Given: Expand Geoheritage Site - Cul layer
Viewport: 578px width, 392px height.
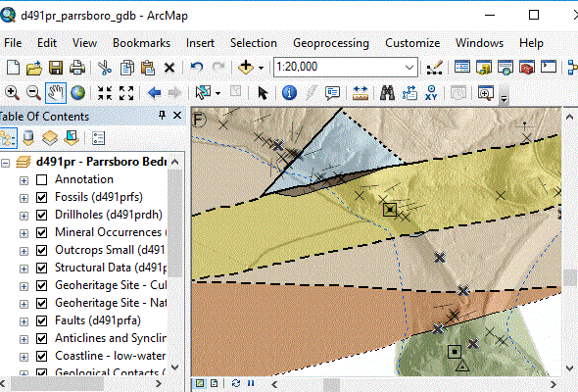Looking at the screenshot, I should point(24,286).
